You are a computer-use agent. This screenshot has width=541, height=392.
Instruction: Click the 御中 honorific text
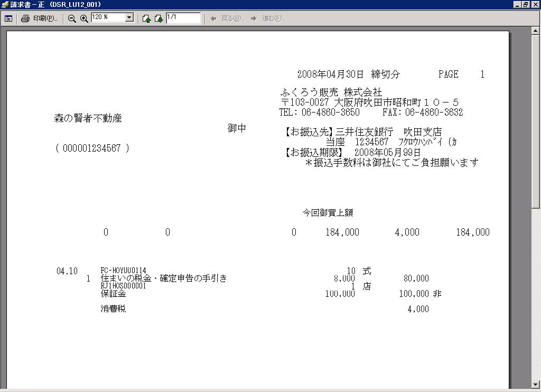pos(237,128)
